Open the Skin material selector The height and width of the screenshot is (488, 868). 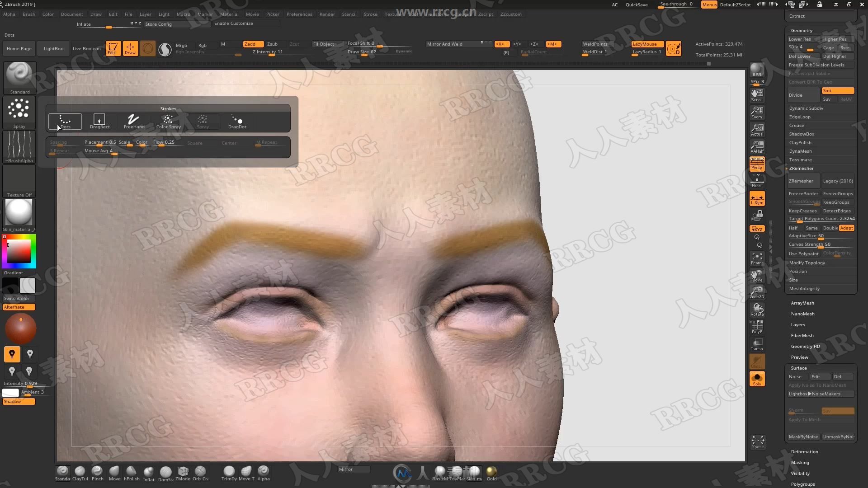point(19,216)
